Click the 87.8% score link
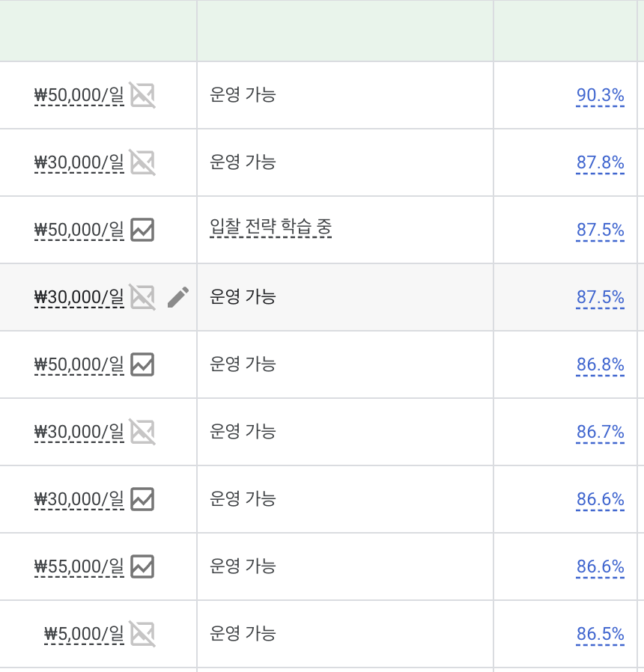This screenshot has height=672, width=644. [601, 162]
